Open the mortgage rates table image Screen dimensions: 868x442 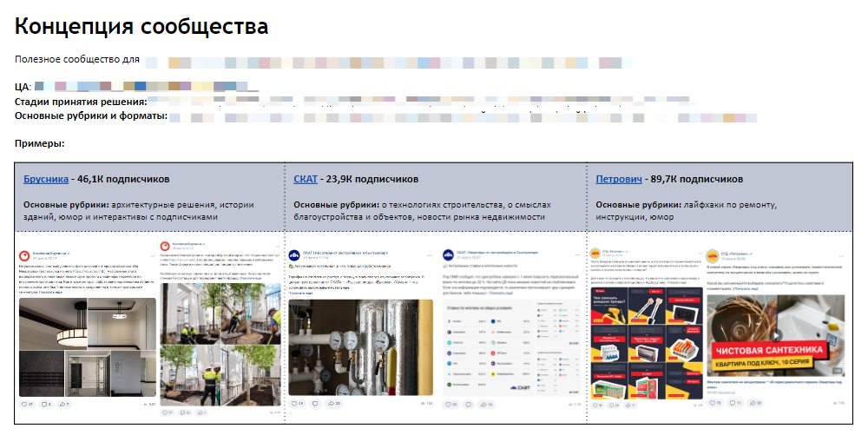click(512, 348)
